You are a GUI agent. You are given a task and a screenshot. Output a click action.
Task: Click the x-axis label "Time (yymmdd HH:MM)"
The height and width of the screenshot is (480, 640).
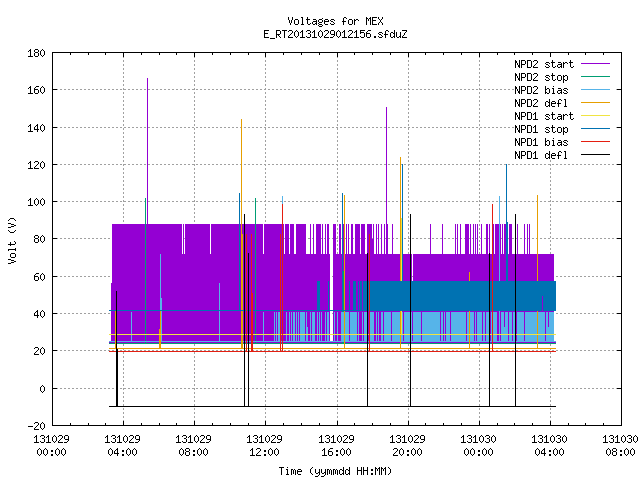click(335, 471)
